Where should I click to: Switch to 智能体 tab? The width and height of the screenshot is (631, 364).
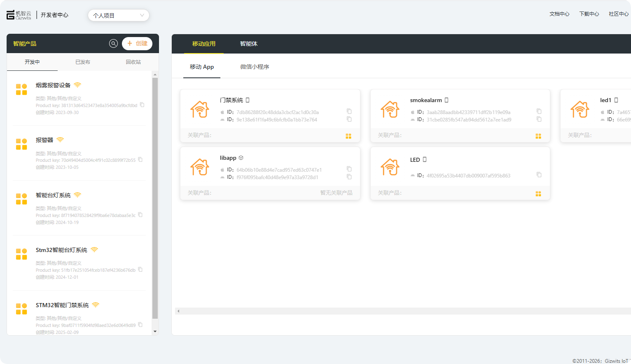point(249,44)
